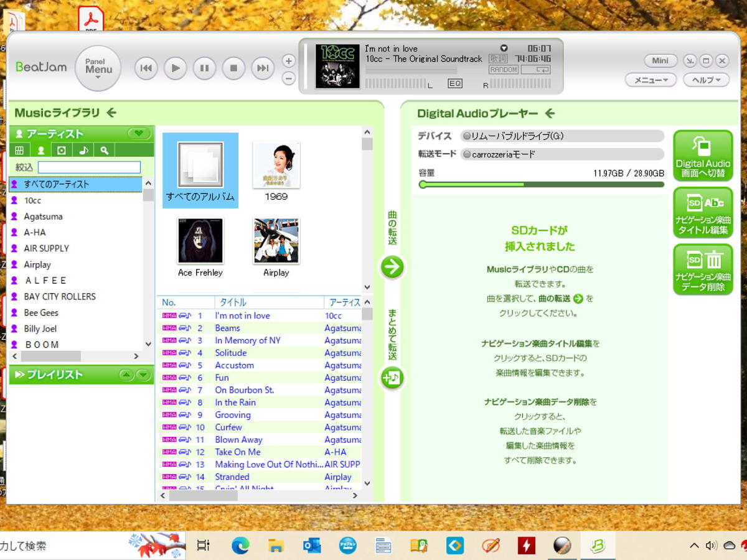The image size is (747, 560).
Task: Expand the メニュー dropdown
Action: click(x=651, y=80)
